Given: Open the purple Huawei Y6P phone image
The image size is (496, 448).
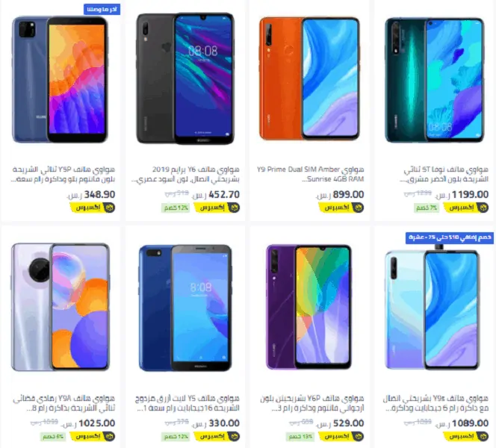Looking at the screenshot, I should pyautogui.click(x=309, y=307).
